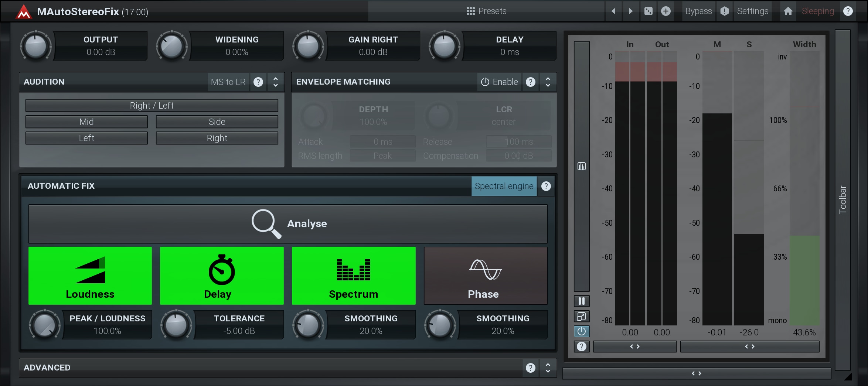The height and width of the screenshot is (386, 868).
Task: Collapse the Audition panel arrows
Action: click(275, 82)
